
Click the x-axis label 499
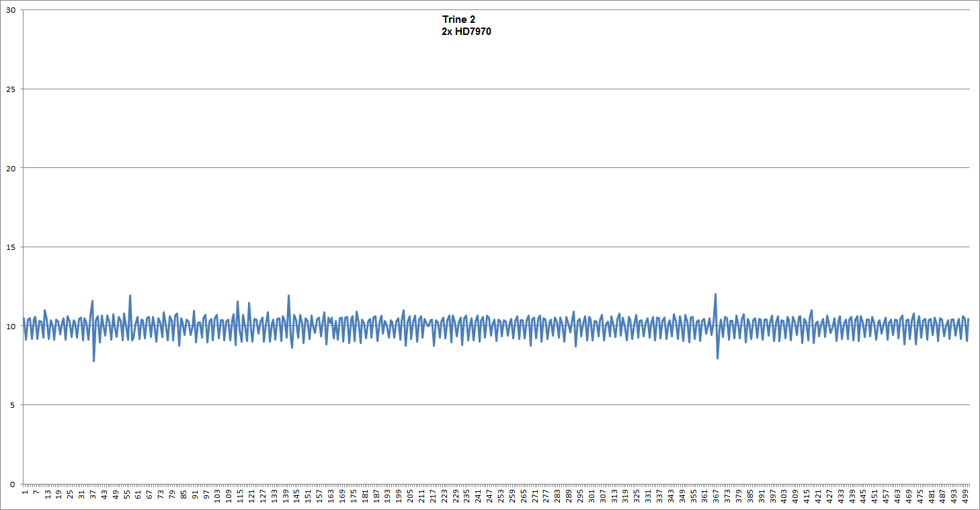tap(966, 497)
